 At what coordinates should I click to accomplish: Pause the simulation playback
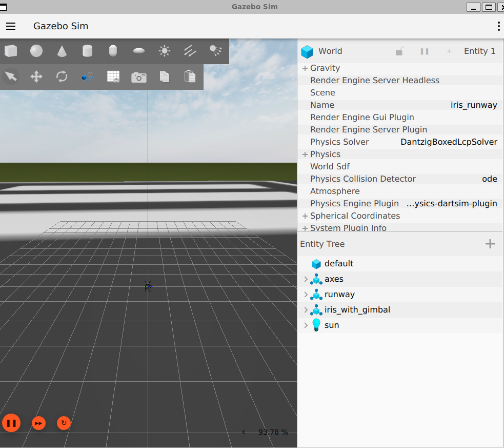pyautogui.click(x=11, y=423)
